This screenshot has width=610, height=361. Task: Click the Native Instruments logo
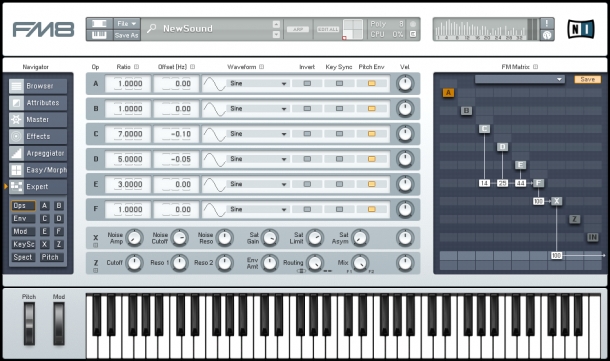[x=581, y=29]
